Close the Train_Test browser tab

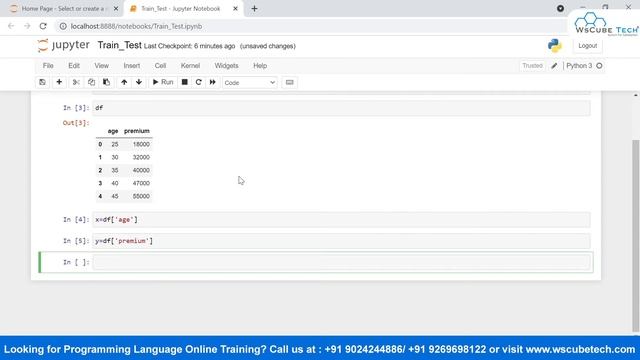tap(236, 9)
